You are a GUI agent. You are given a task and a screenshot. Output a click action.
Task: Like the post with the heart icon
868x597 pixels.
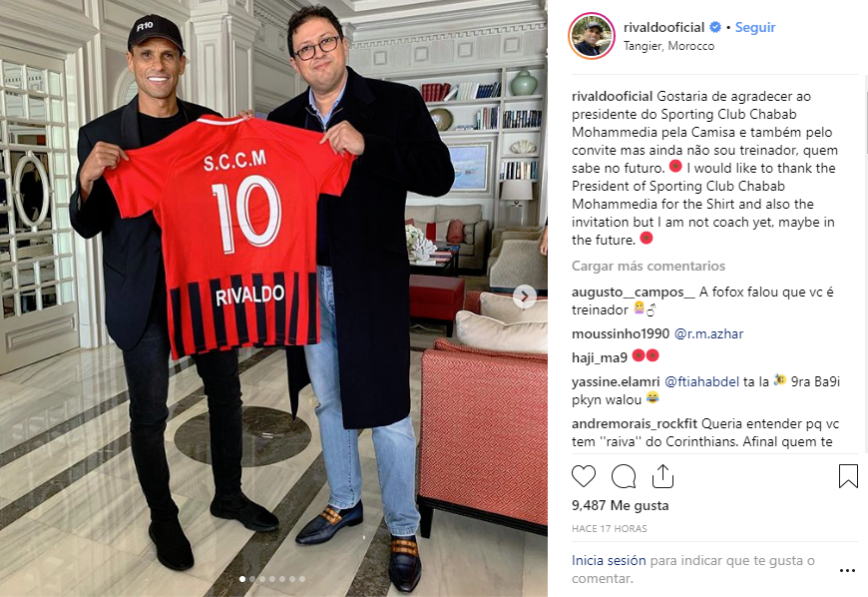pyautogui.click(x=584, y=476)
